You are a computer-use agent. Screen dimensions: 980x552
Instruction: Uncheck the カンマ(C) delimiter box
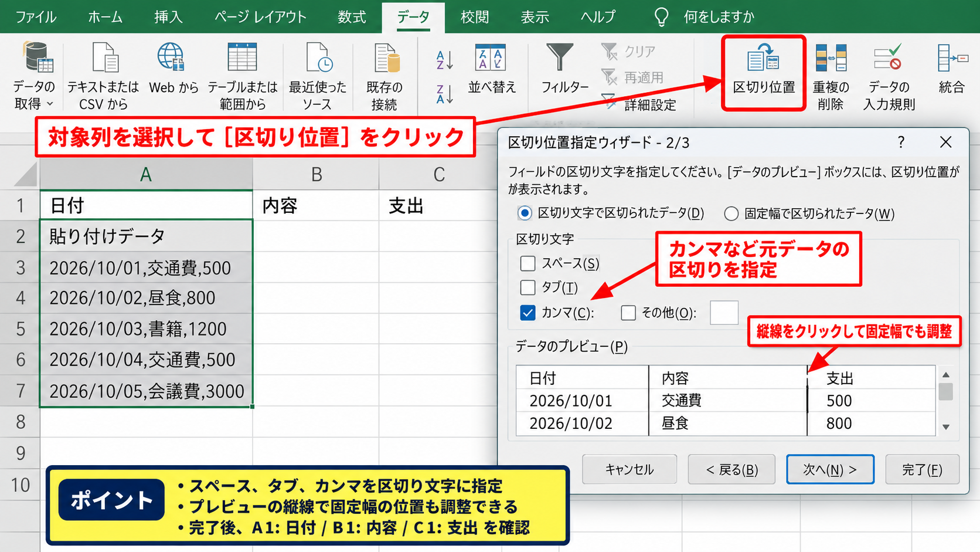528,313
